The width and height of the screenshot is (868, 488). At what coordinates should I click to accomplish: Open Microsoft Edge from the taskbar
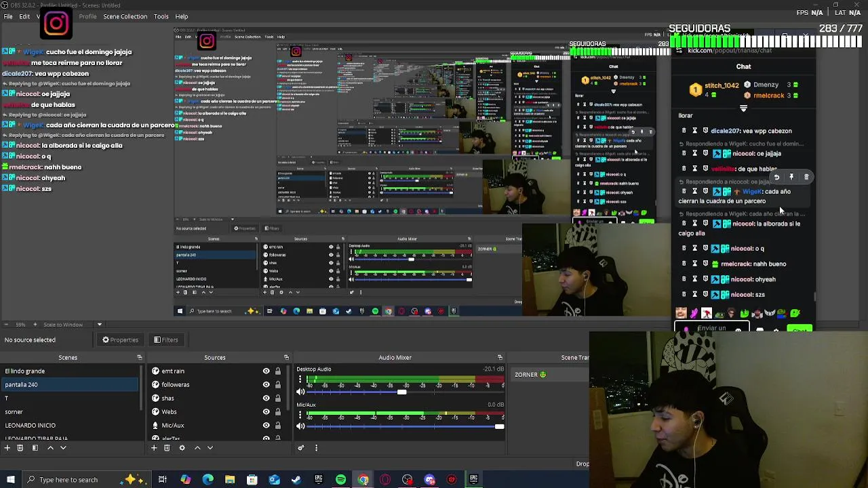tap(208, 480)
